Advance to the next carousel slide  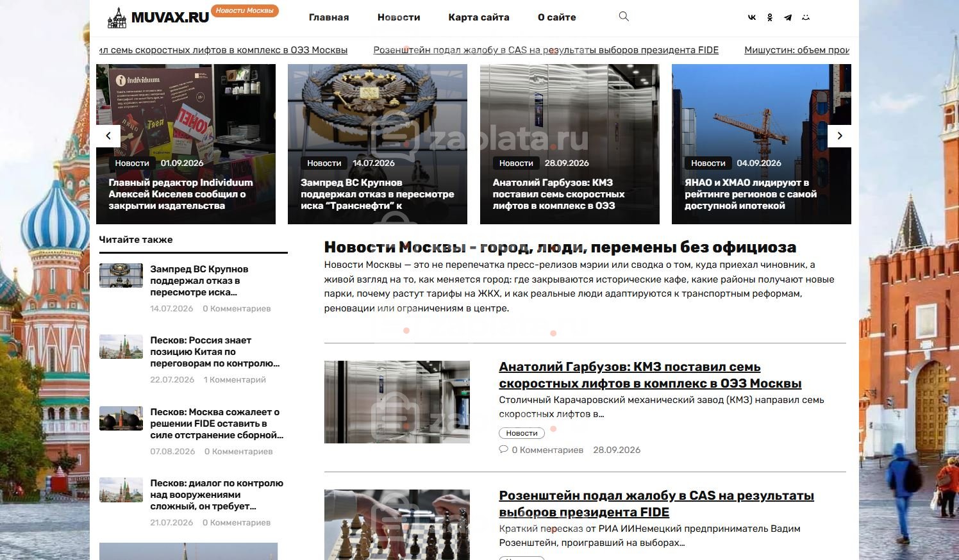point(840,135)
